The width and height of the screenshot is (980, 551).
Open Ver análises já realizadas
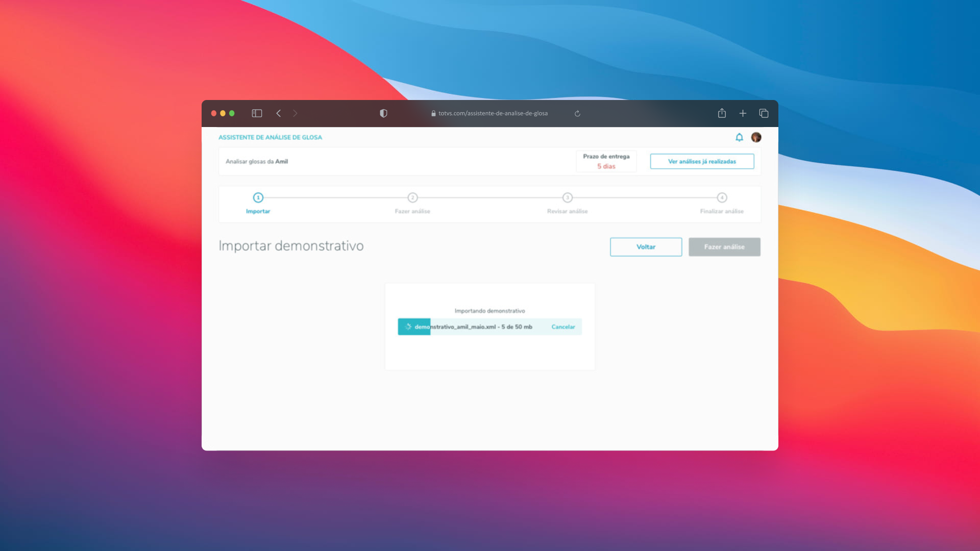(x=702, y=161)
